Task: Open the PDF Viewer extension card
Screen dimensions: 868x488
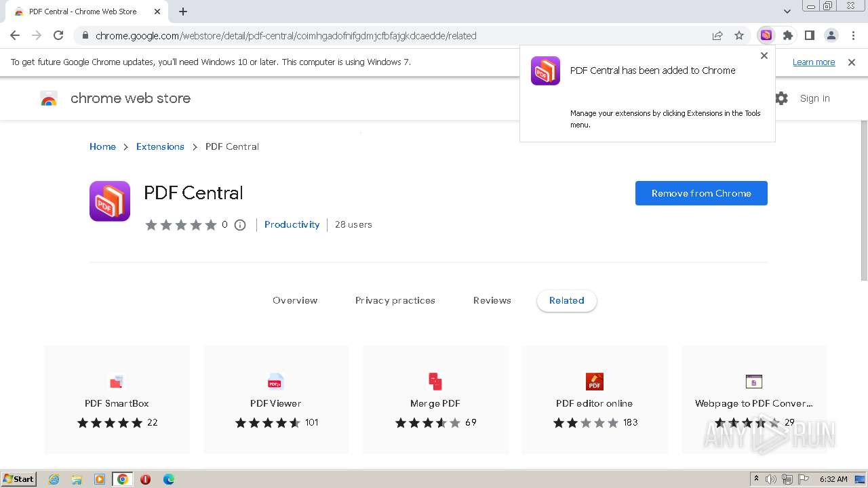Action: point(276,399)
